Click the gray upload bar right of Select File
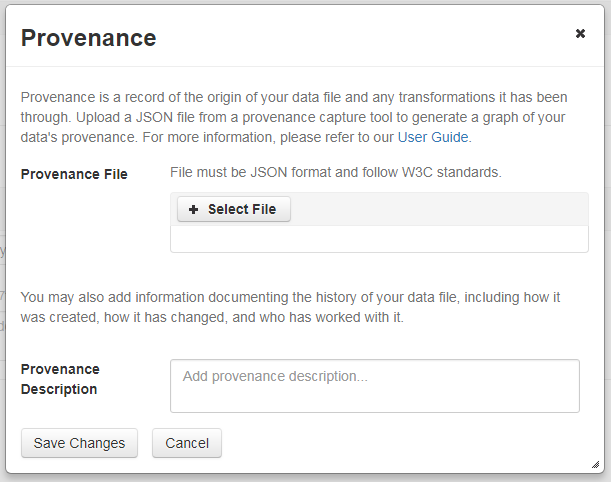This screenshot has height=482, width=611. [x=438, y=209]
